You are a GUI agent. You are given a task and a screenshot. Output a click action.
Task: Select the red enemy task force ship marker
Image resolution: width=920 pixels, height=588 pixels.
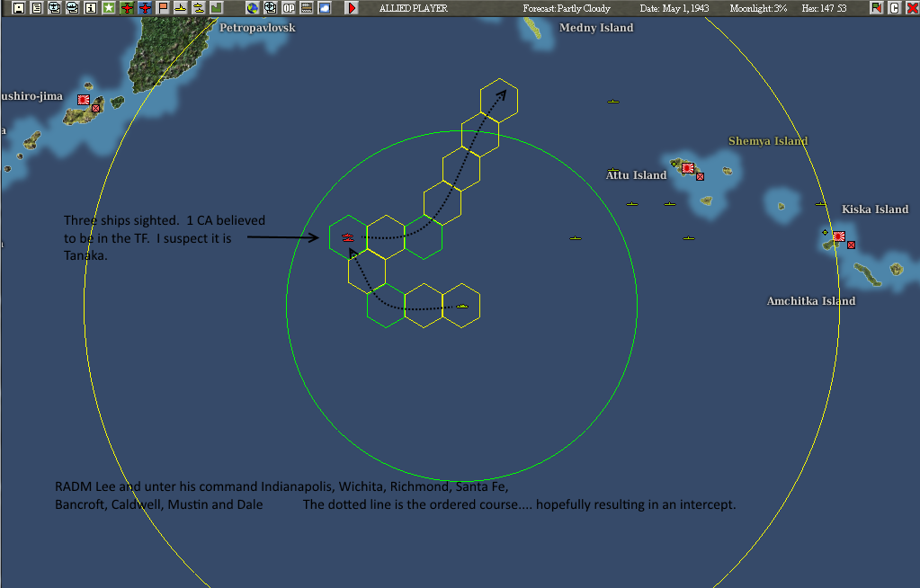[348, 237]
